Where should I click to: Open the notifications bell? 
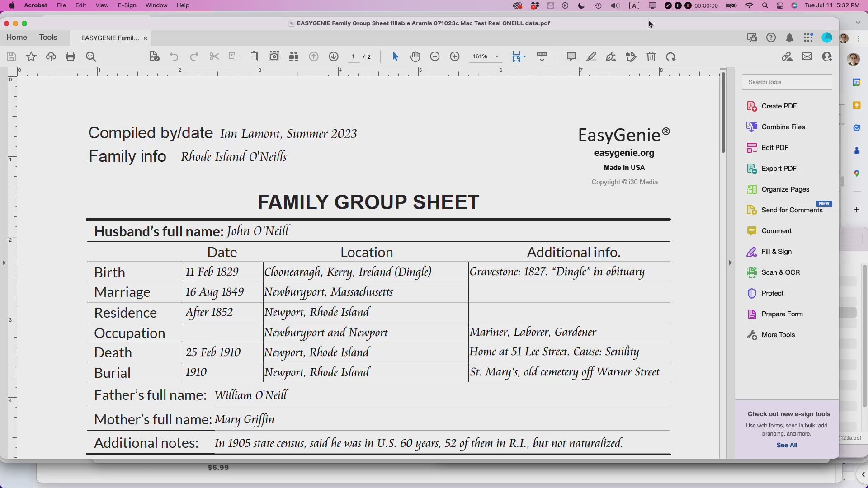tap(789, 38)
